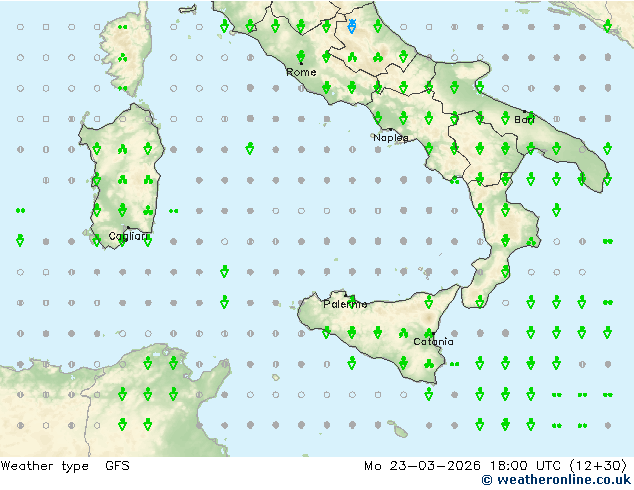Image resolution: width=634 pixels, height=490 pixels.
Task: Select the Catania city label
Action: coord(433,342)
